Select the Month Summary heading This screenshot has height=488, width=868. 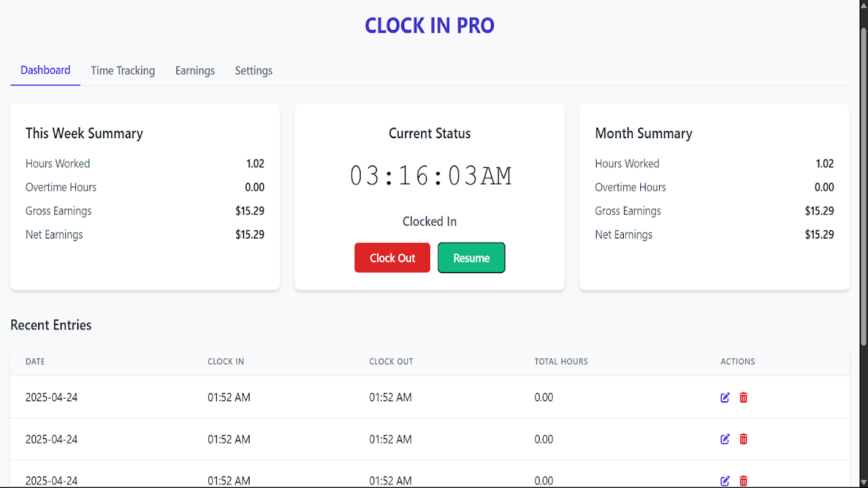(644, 134)
